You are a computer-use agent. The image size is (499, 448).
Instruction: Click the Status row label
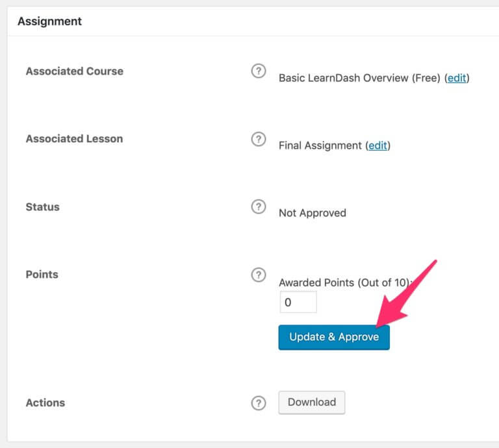pos(42,207)
